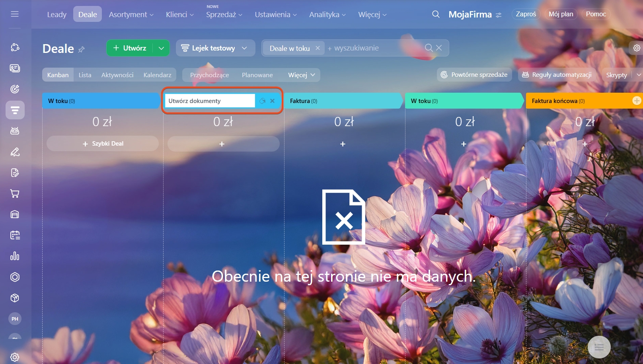
Task: Open the pen signature icon in sidebar
Action: click(x=15, y=152)
